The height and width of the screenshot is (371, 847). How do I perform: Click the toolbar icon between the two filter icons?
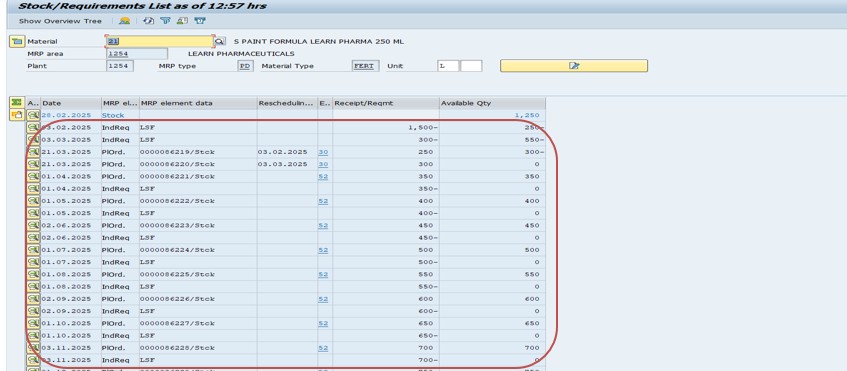point(182,21)
